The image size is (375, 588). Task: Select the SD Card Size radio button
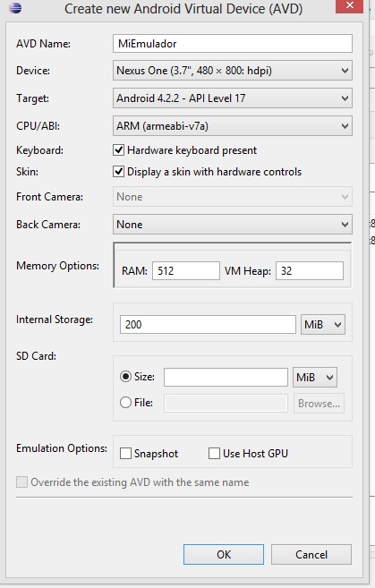(125, 376)
